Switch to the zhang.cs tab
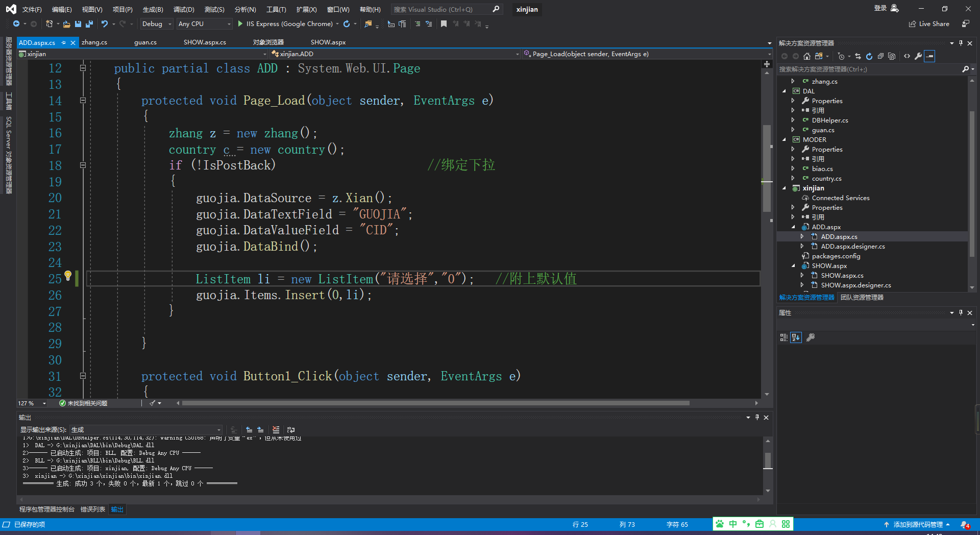980x535 pixels. [94, 42]
